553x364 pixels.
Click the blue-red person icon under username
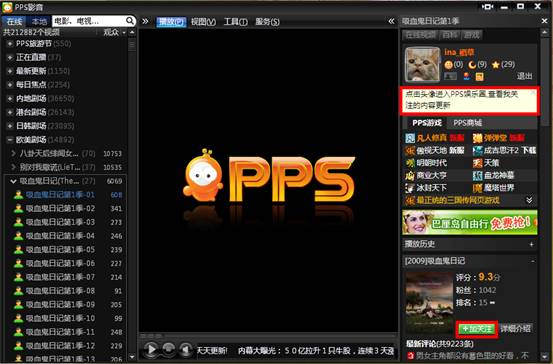click(466, 76)
